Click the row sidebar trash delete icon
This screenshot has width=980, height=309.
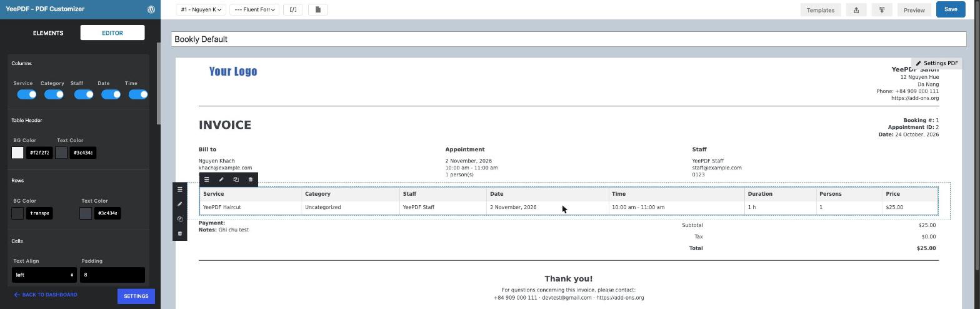click(x=180, y=233)
